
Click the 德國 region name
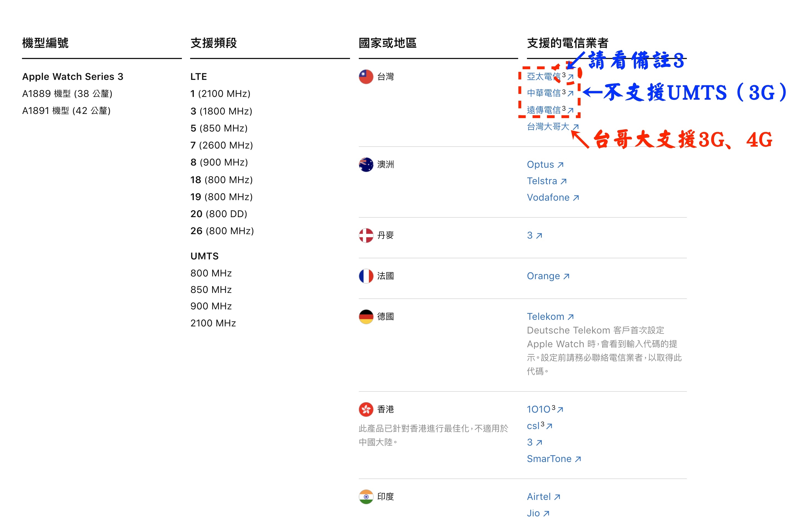point(385,317)
